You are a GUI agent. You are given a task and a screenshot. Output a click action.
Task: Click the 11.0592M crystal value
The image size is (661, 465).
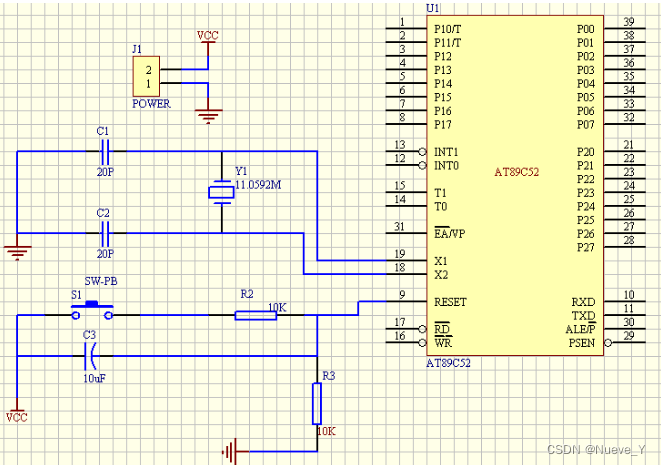pyautogui.click(x=258, y=185)
